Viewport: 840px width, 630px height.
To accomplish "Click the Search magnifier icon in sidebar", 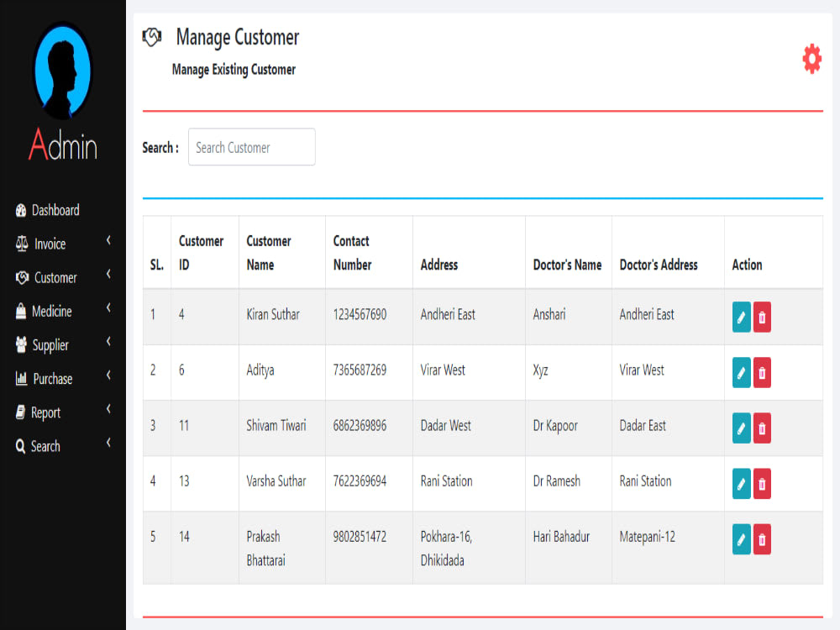I will point(20,446).
